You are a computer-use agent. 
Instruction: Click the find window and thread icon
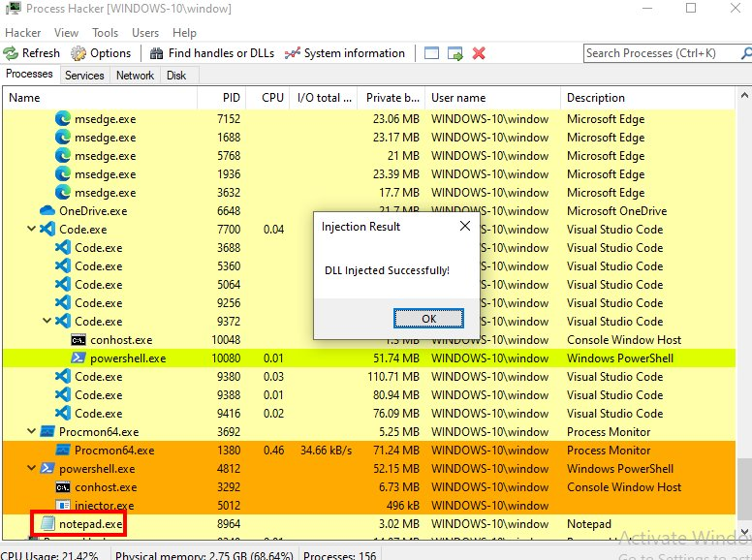click(455, 53)
